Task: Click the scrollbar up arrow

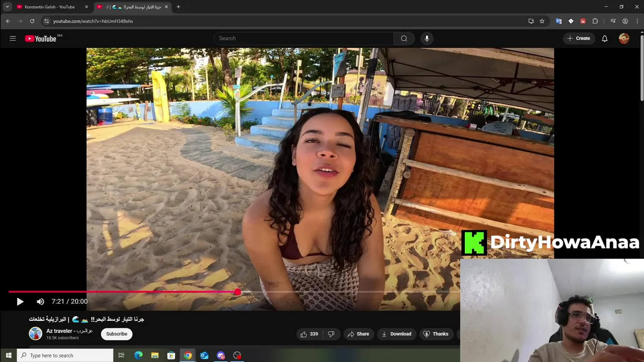Action: [641, 32]
